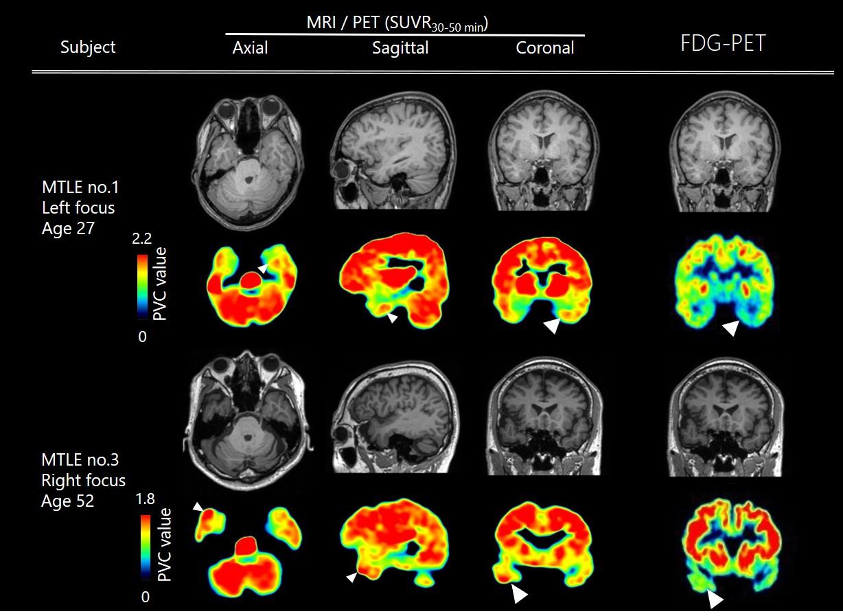The height and width of the screenshot is (616, 843).
Task: Click the Subject column heading
Action: pyautogui.click(x=88, y=47)
